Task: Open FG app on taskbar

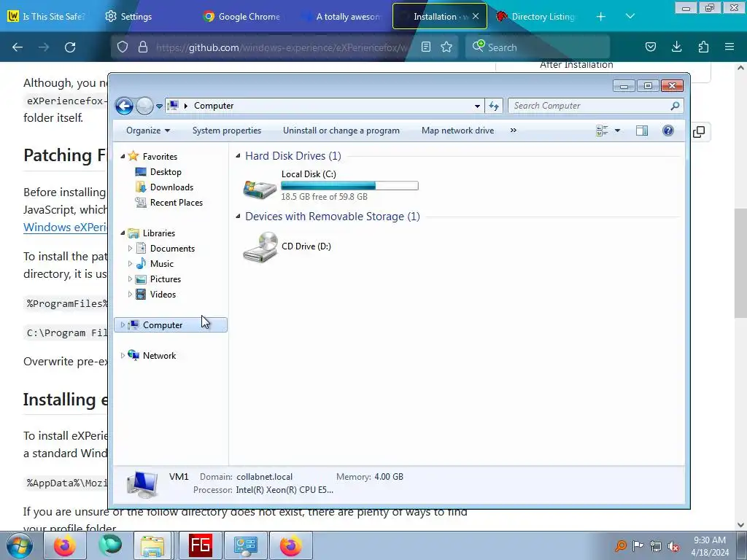Action: pos(200,545)
